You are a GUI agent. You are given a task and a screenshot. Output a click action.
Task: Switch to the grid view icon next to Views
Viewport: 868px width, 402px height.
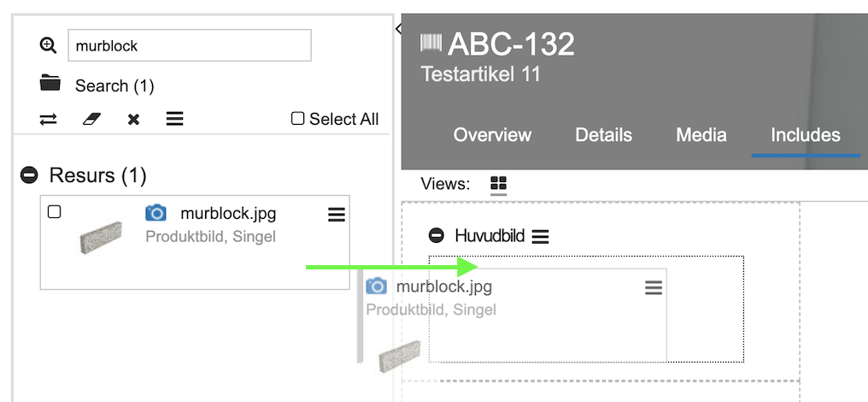[499, 184]
